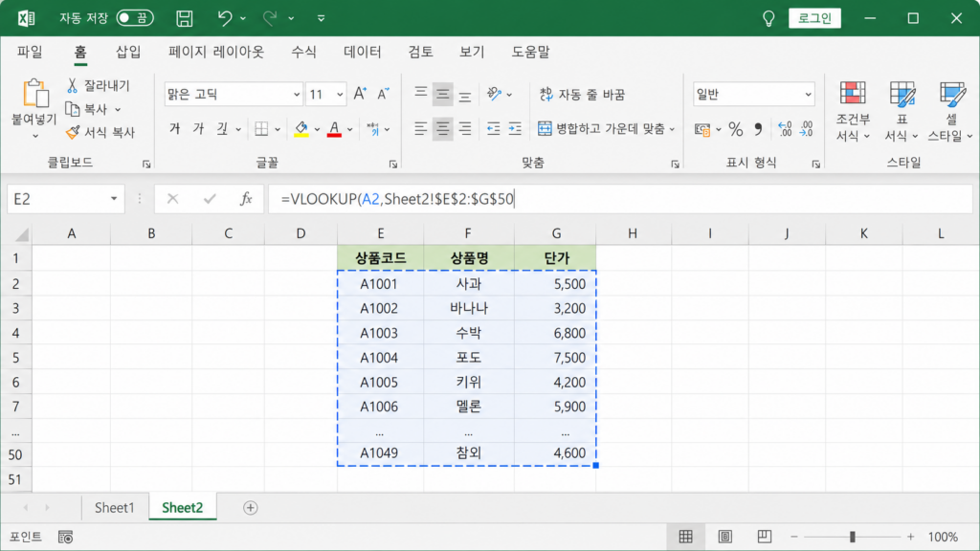Align text to middle vertically
The image size is (980, 551).
[442, 95]
